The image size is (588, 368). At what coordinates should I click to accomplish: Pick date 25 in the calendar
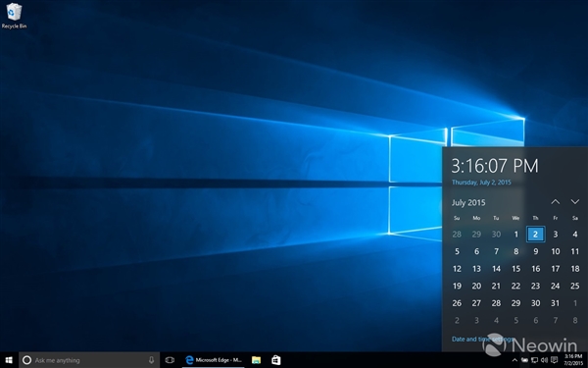(x=575, y=287)
